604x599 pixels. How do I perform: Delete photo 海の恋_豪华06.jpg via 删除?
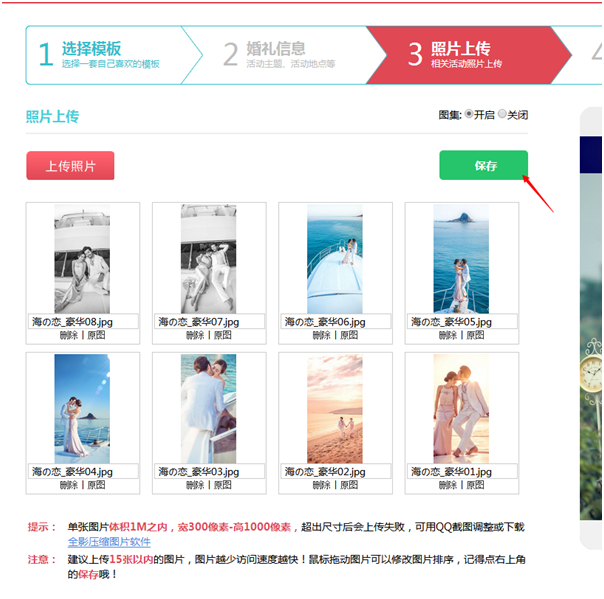click(x=322, y=336)
